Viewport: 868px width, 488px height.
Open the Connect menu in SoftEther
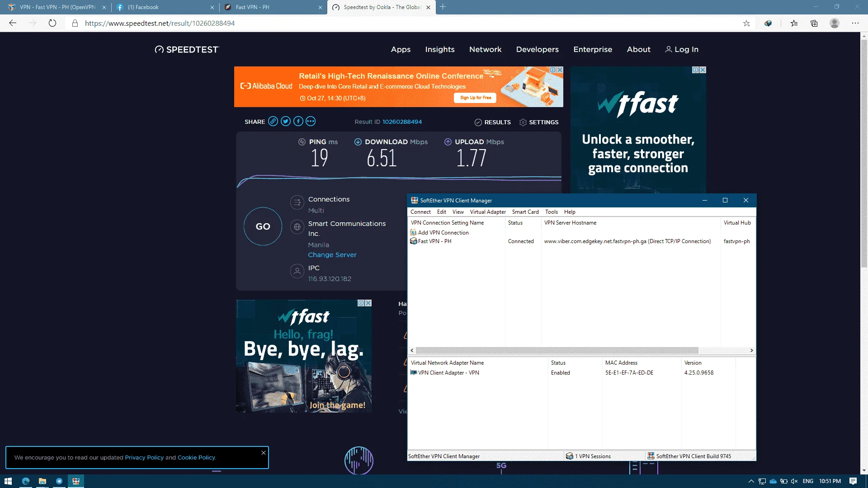click(420, 211)
